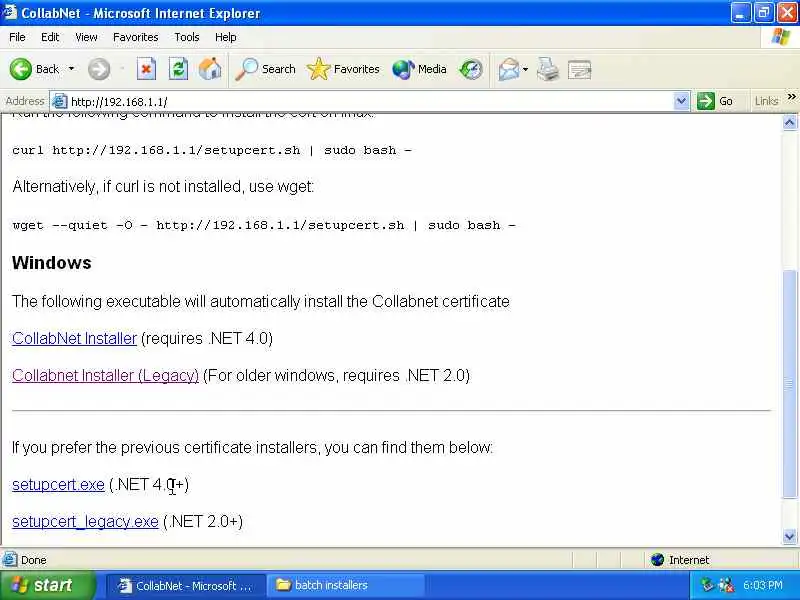Switch to CollabNet taskbar window button
The image size is (800, 600).
click(x=185, y=585)
